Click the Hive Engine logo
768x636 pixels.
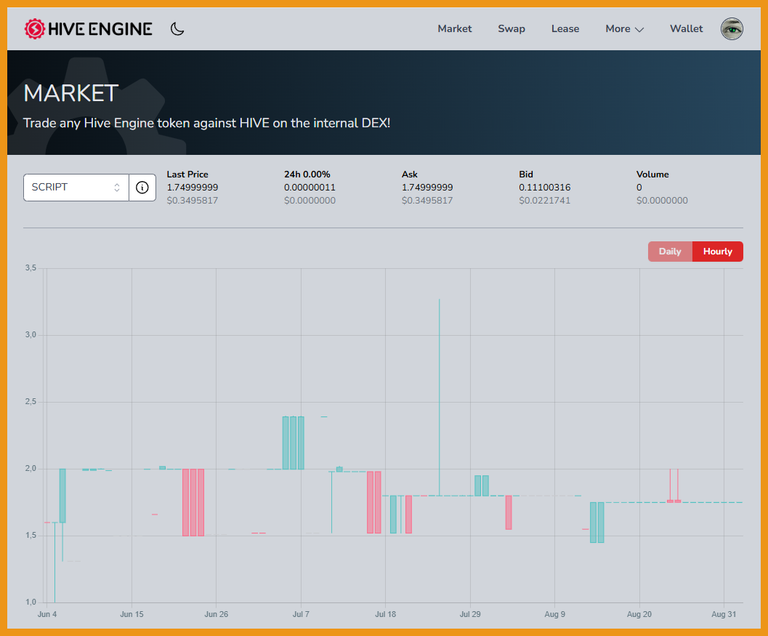coord(89,29)
